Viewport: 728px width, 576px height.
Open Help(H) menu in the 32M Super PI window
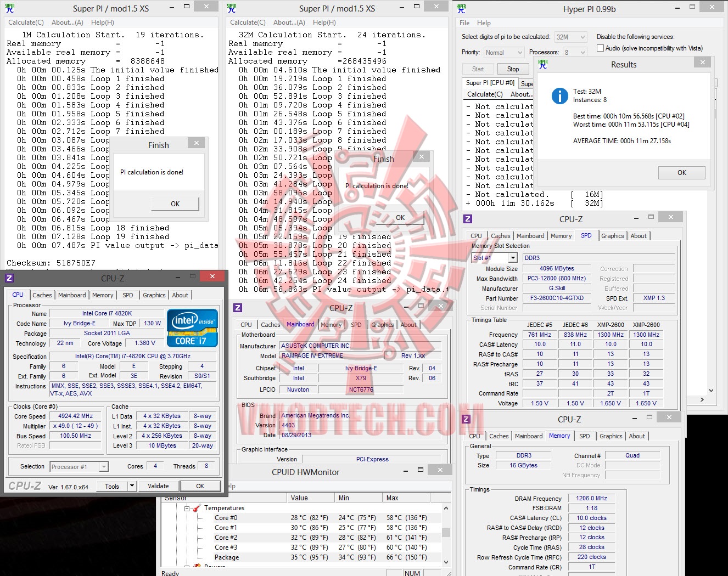point(324,22)
